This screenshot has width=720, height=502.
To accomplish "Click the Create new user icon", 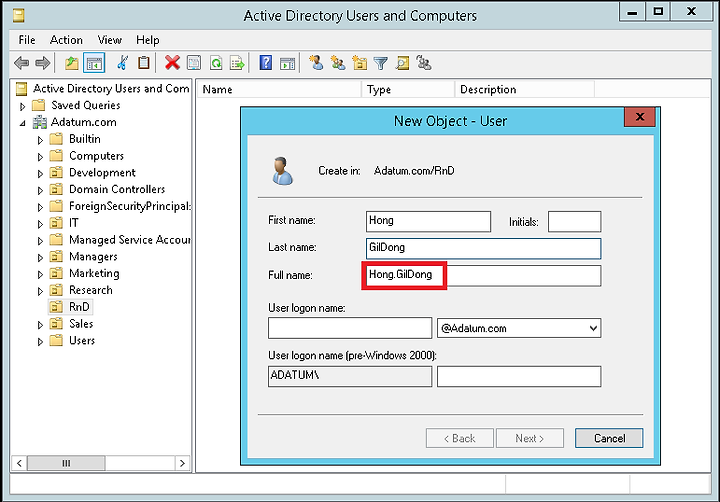I will [316, 63].
